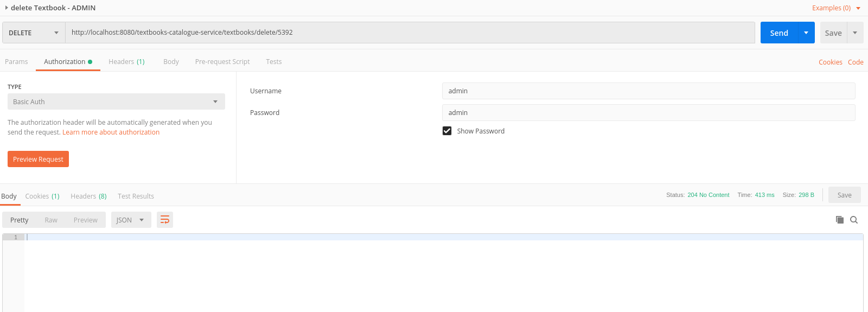Screen dimensions: 868x312
Task: Open the Examples (0) dropdown
Action: (x=836, y=8)
